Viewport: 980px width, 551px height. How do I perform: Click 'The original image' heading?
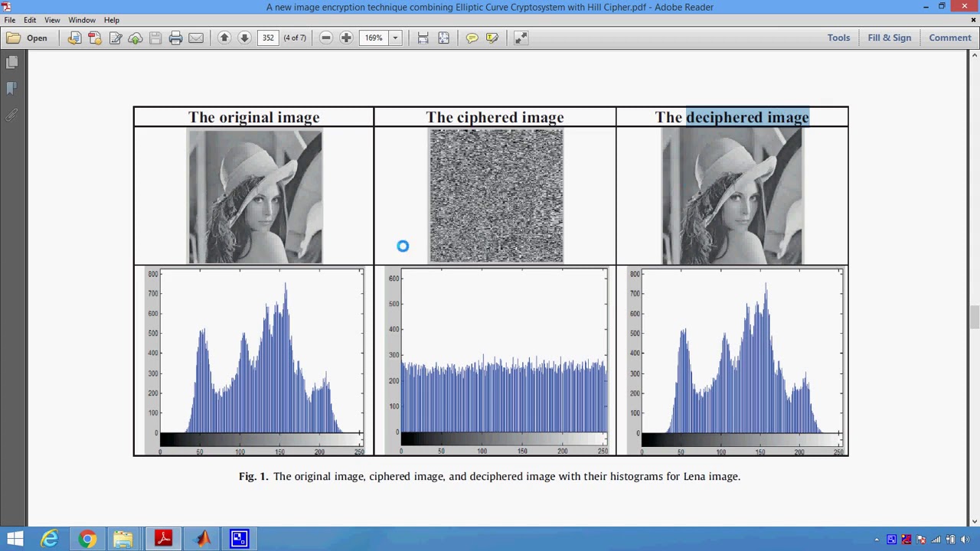point(254,117)
